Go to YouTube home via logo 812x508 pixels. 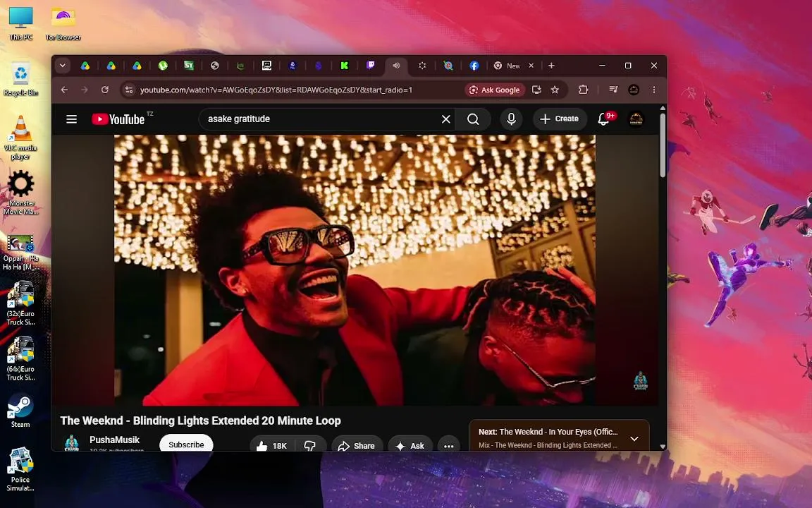118,119
